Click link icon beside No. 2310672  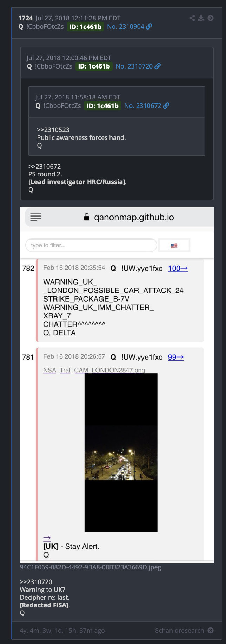166,105
